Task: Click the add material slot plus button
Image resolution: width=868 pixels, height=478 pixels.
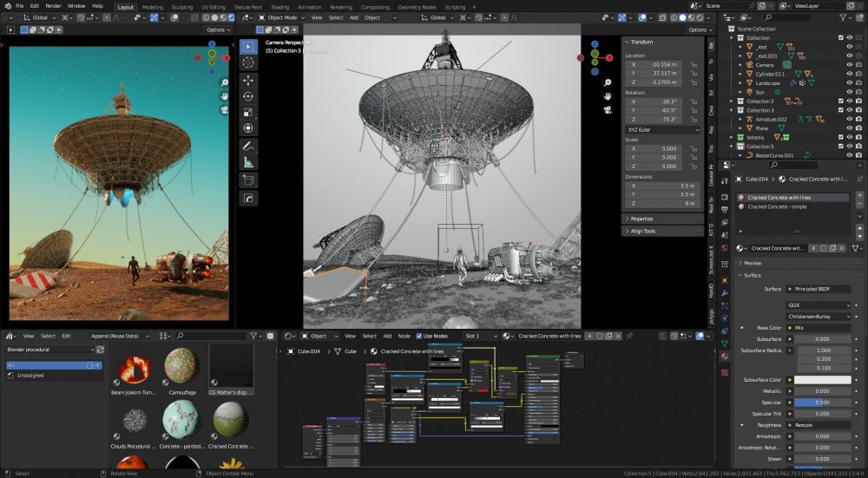Action: point(859,196)
